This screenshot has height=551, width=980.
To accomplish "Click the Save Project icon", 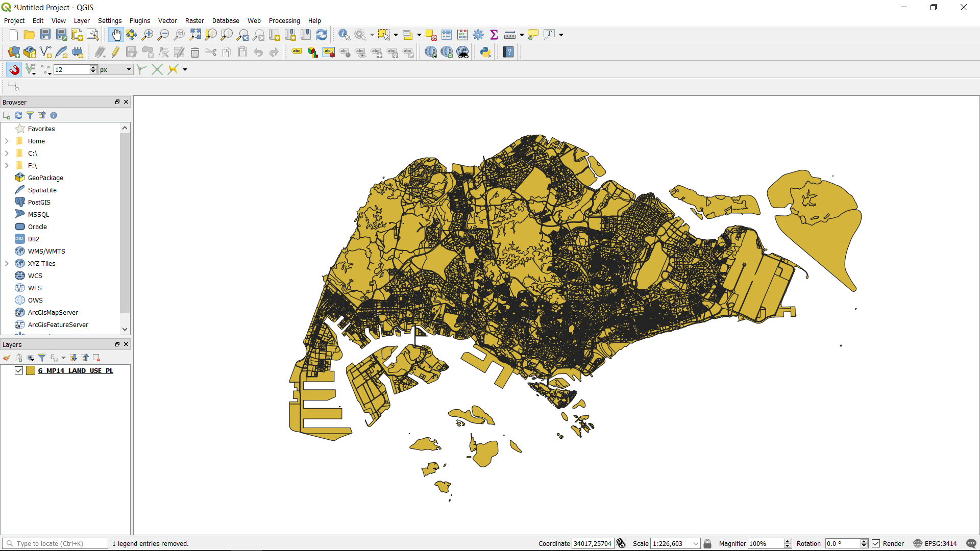I will [45, 35].
